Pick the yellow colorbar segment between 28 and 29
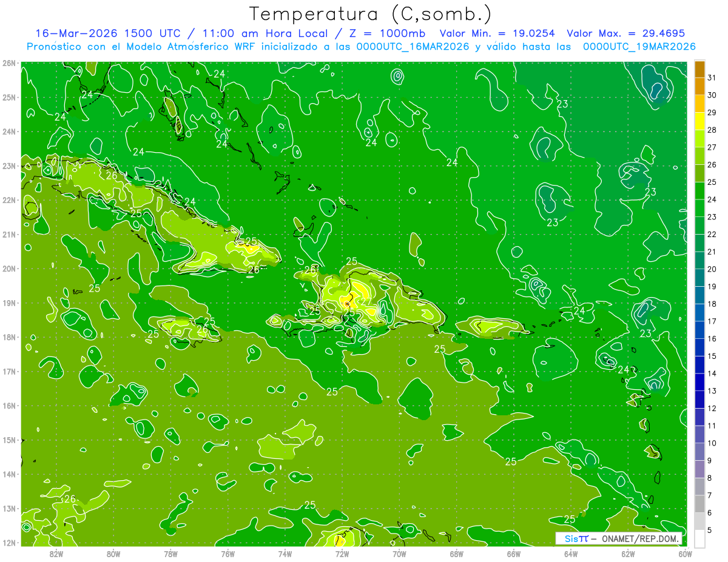The width and height of the screenshot is (728, 562). point(699,121)
